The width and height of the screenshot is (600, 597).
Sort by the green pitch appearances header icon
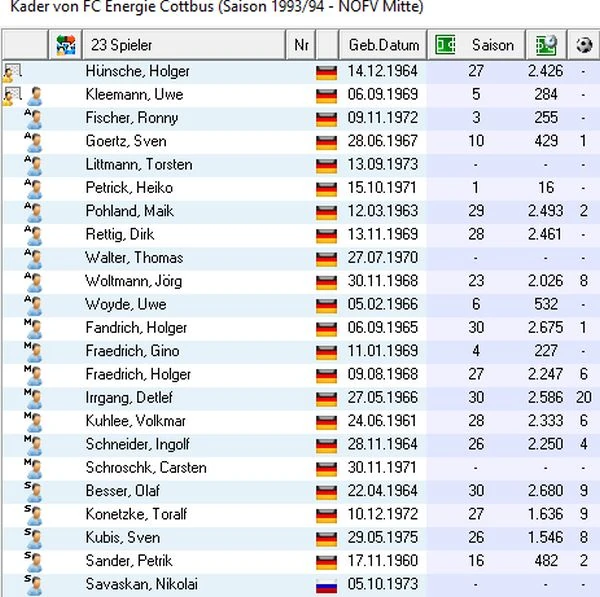pyautogui.click(x=445, y=45)
